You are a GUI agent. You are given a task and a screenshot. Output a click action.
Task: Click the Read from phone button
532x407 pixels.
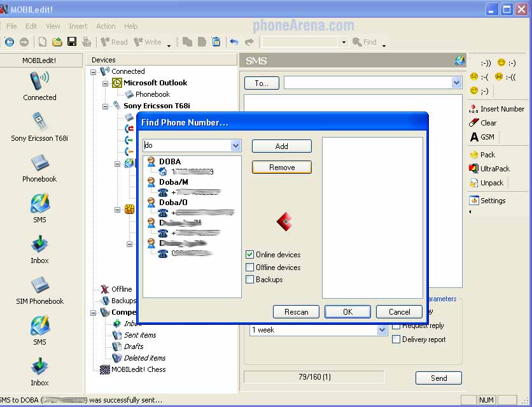(x=115, y=42)
